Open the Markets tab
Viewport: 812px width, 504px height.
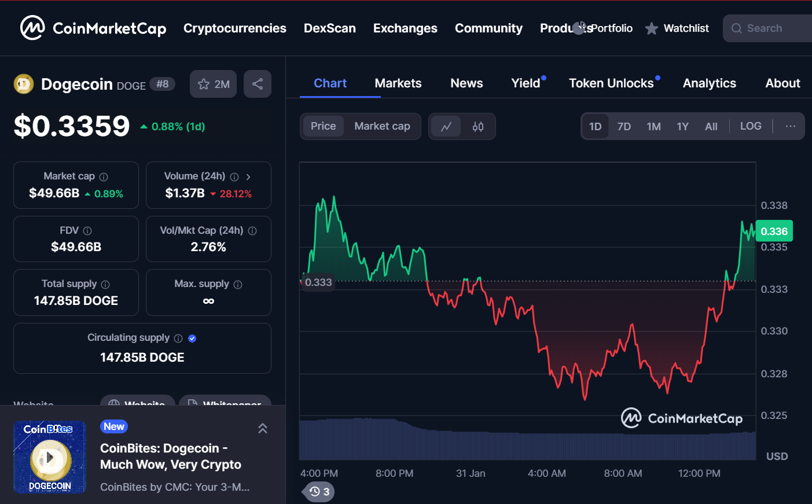click(x=398, y=83)
